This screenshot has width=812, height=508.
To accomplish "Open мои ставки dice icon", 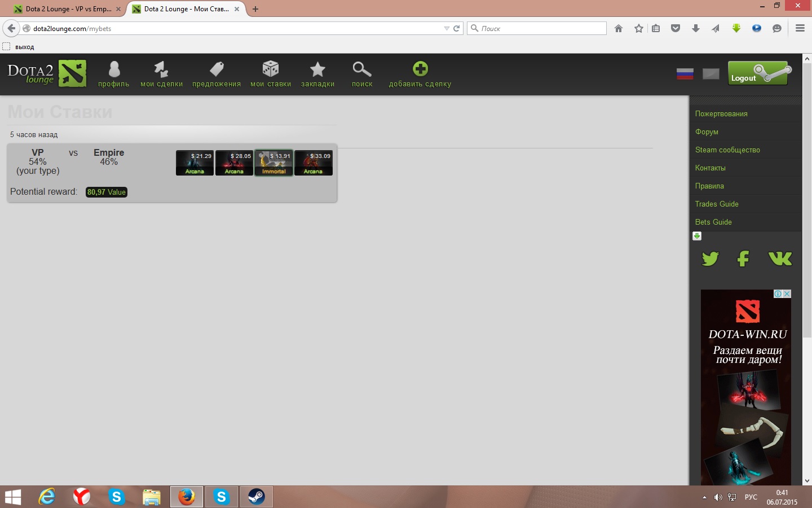I will tap(271, 69).
